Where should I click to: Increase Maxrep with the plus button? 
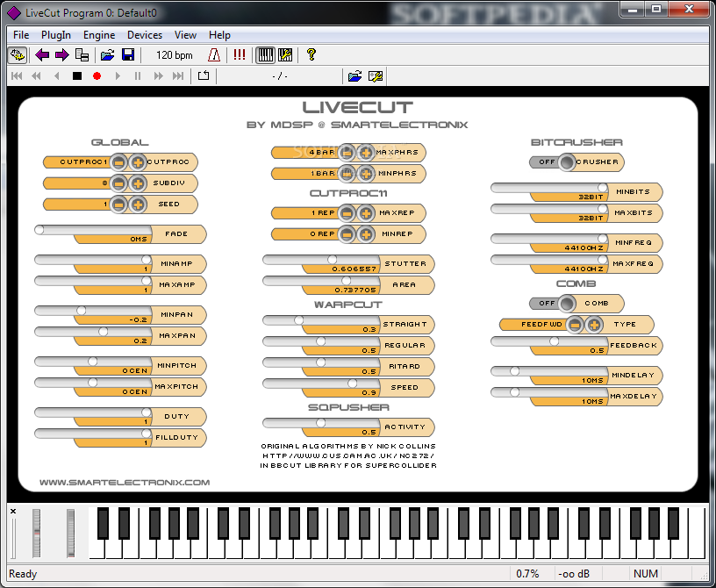(x=365, y=213)
